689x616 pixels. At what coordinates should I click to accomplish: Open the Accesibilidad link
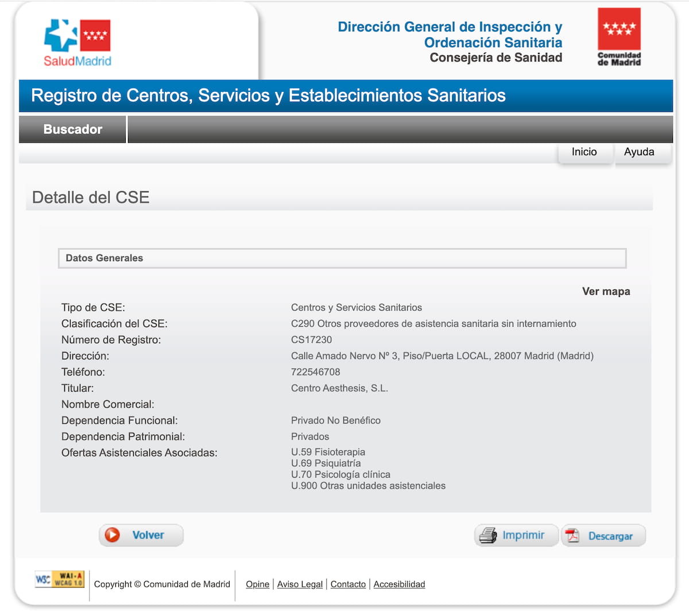tap(399, 584)
